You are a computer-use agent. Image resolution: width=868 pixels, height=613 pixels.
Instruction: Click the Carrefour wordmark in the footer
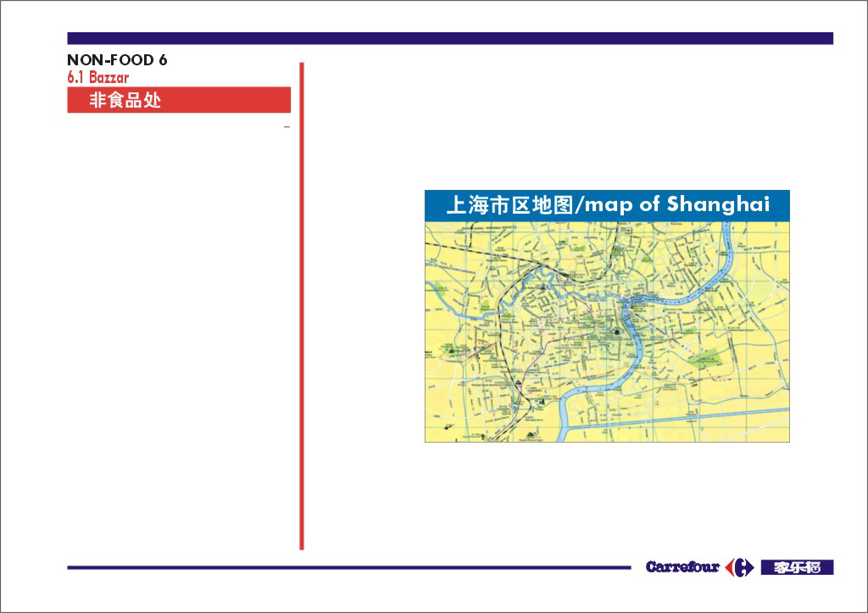pos(682,567)
